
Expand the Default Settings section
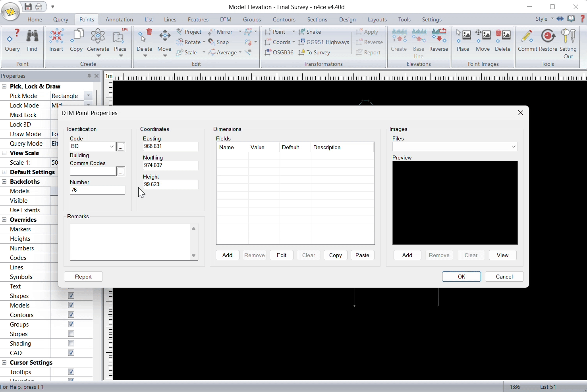[4, 172]
